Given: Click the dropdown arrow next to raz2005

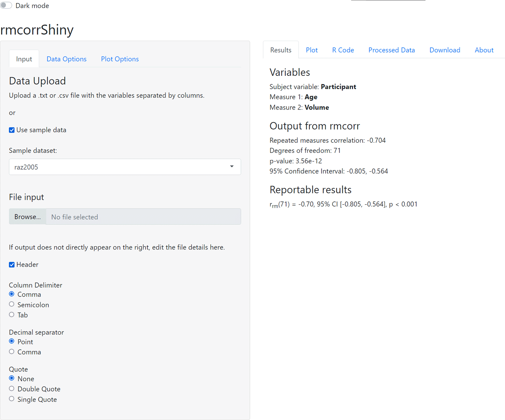Looking at the screenshot, I should tap(232, 167).
